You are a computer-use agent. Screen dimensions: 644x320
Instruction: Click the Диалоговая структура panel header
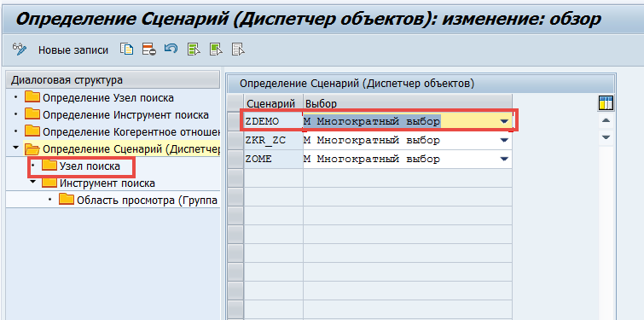(x=113, y=80)
